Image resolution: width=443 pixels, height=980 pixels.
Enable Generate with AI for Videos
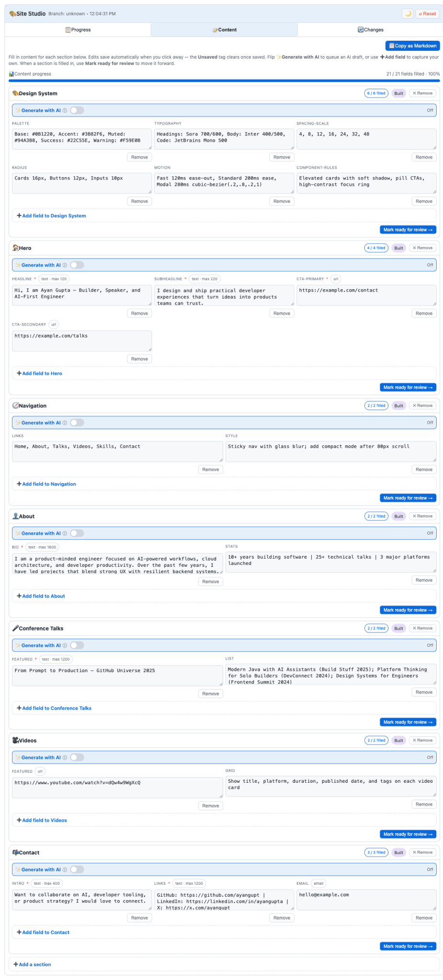(x=77, y=757)
